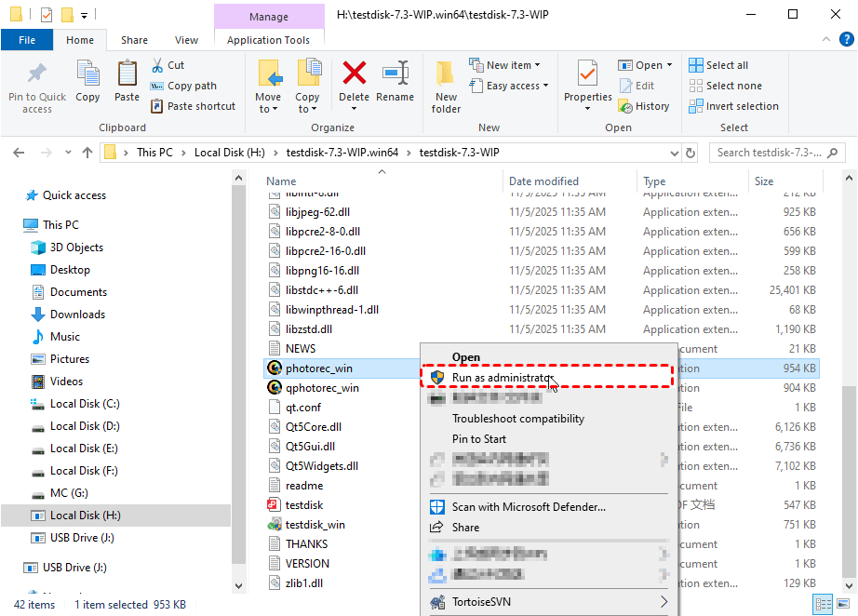Sort files by Date modified column header
Screen dimensions: 858x616
(x=543, y=181)
